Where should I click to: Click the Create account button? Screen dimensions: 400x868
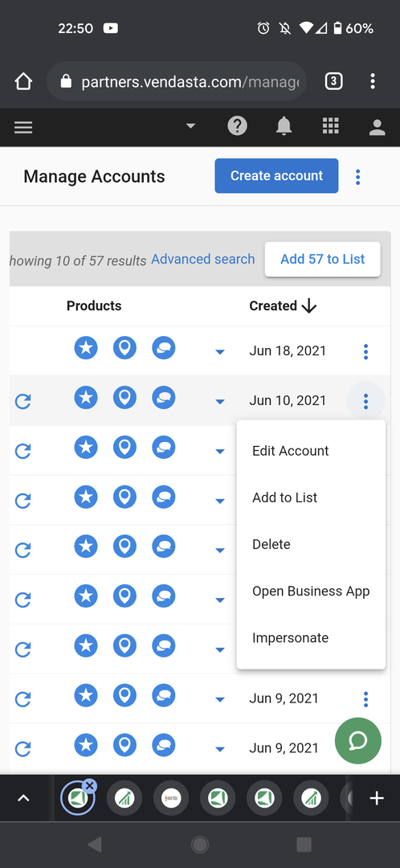276,176
